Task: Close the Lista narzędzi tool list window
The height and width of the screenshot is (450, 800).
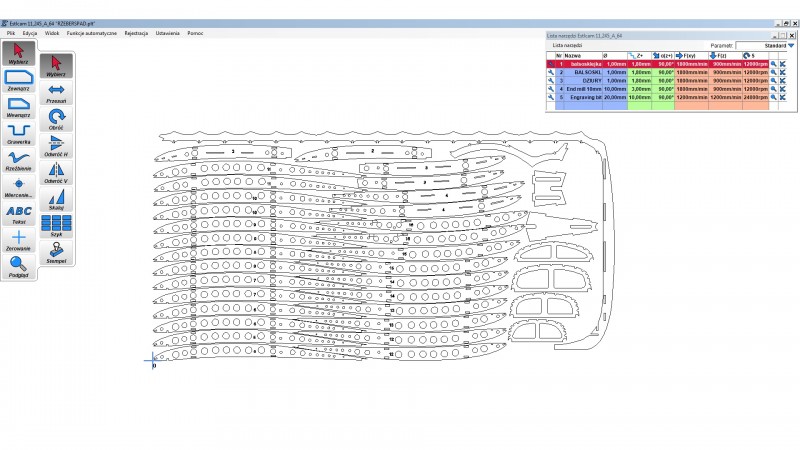Action: (792, 36)
